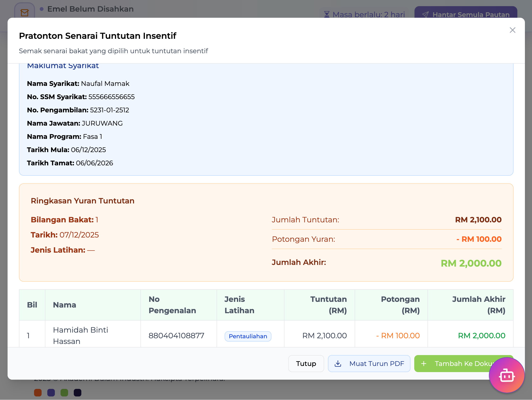Click the chatbot robot icon
Screen dimensions: 532x400
pyautogui.click(x=506, y=375)
